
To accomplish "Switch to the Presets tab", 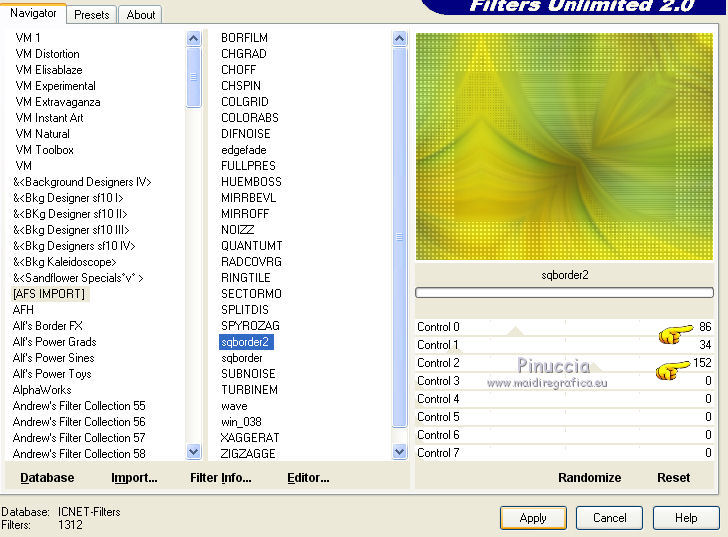I will (91, 15).
